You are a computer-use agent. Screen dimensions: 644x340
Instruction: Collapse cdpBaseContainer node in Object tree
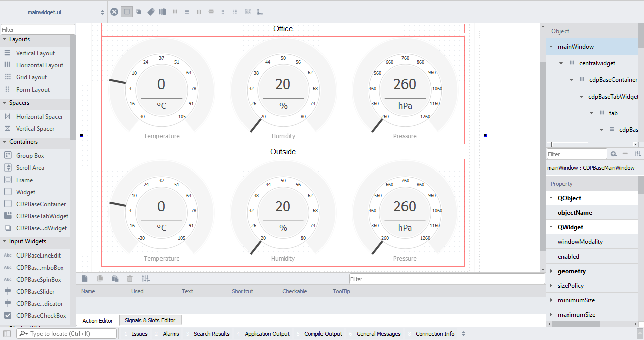(x=572, y=80)
